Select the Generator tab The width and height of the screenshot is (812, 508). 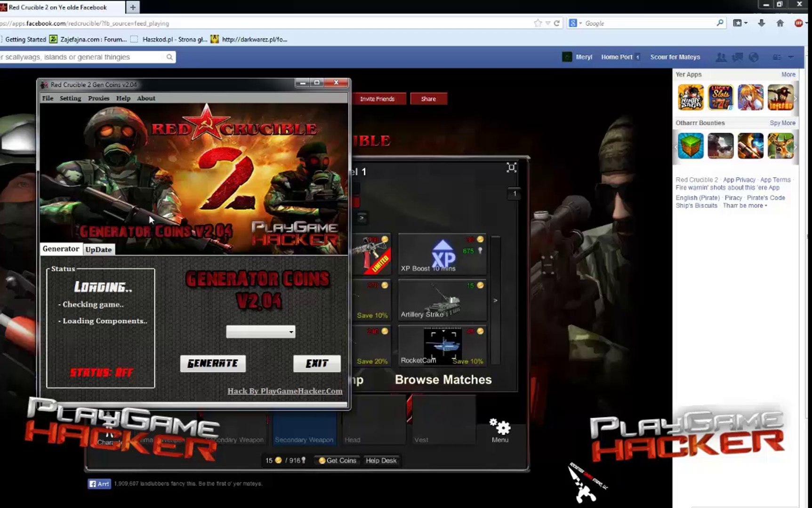61,249
